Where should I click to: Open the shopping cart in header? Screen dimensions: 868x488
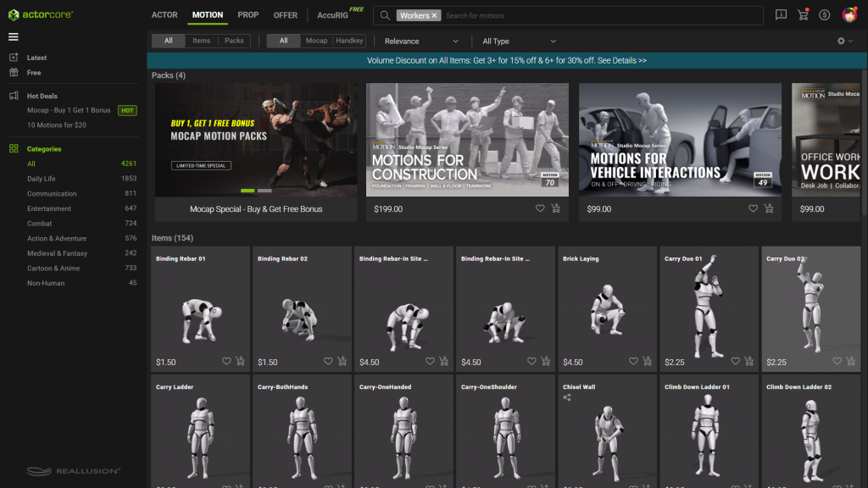(x=803, y=15)
